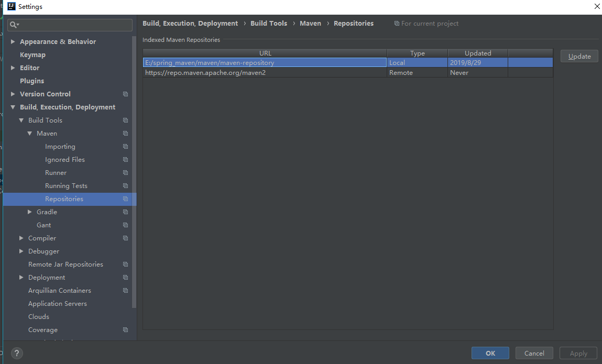Screen dimensions: 602x364
Task: Click the search magnifier icon
Action: 14,25
